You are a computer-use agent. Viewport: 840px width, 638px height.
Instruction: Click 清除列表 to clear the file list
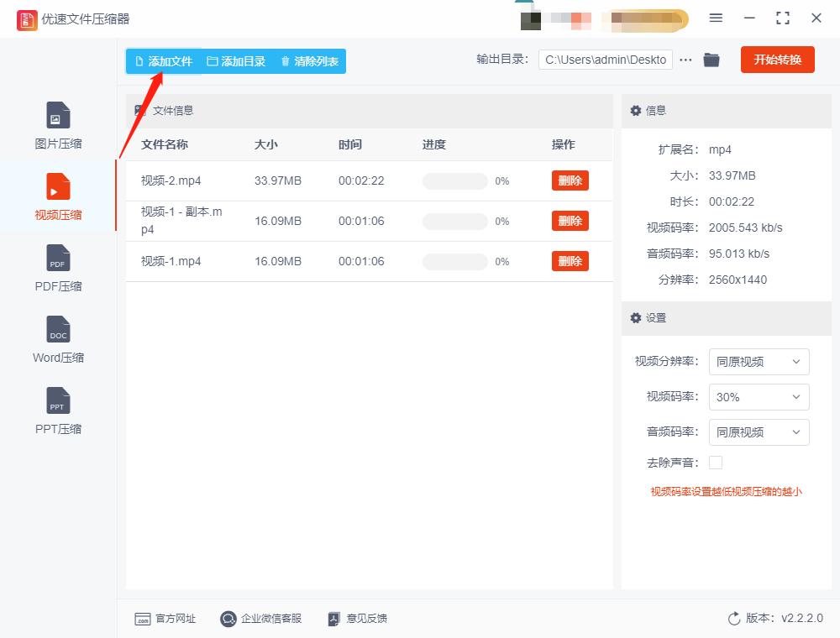[308, 60]
